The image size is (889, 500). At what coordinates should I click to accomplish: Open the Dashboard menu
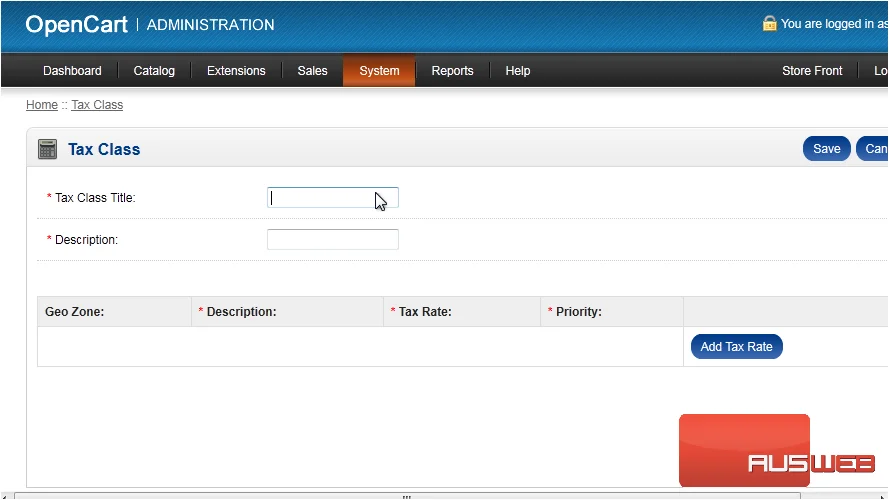click(72, 71)
